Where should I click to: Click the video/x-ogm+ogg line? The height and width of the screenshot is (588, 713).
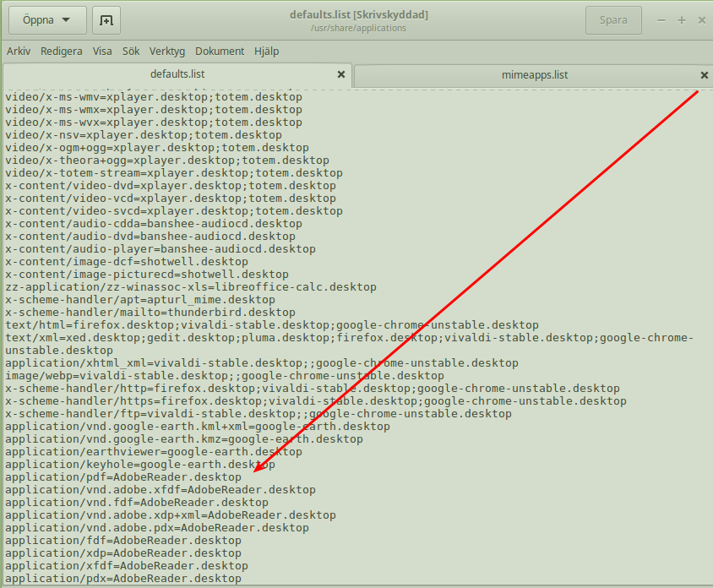[157, 148]
